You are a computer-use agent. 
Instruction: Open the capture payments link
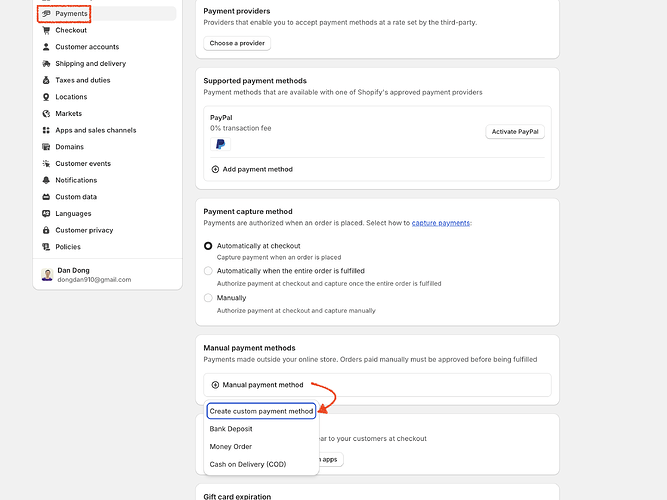point(440,223)
